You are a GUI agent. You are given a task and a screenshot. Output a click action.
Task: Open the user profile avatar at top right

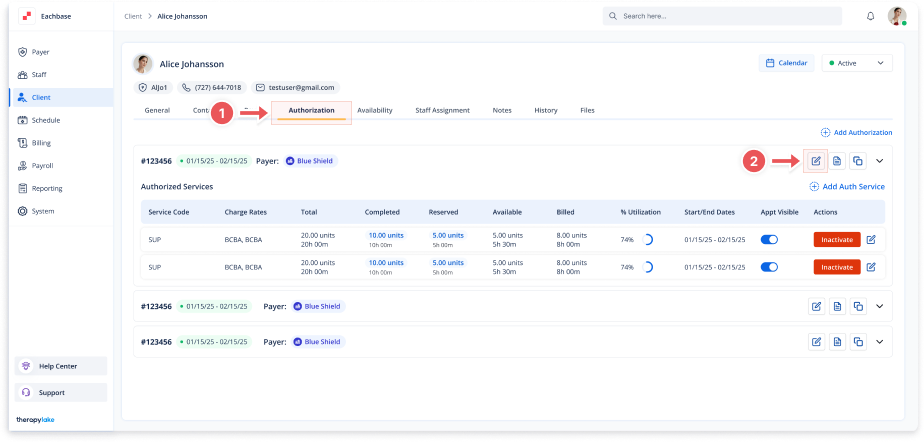[x=897, y=17]
